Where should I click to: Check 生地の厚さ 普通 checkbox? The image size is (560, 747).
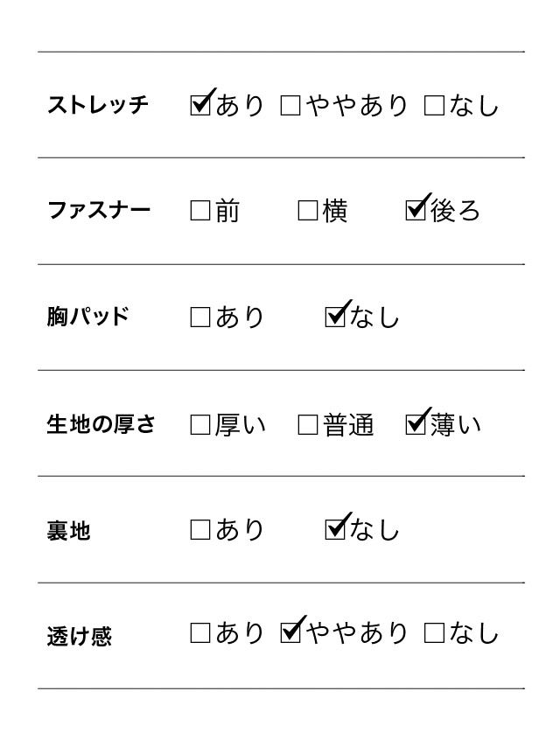pyautogui.click(x=308, y=425)
